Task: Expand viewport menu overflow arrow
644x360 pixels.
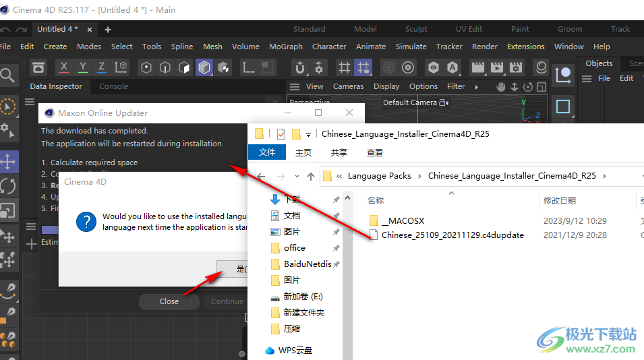Action: point(477,86)
